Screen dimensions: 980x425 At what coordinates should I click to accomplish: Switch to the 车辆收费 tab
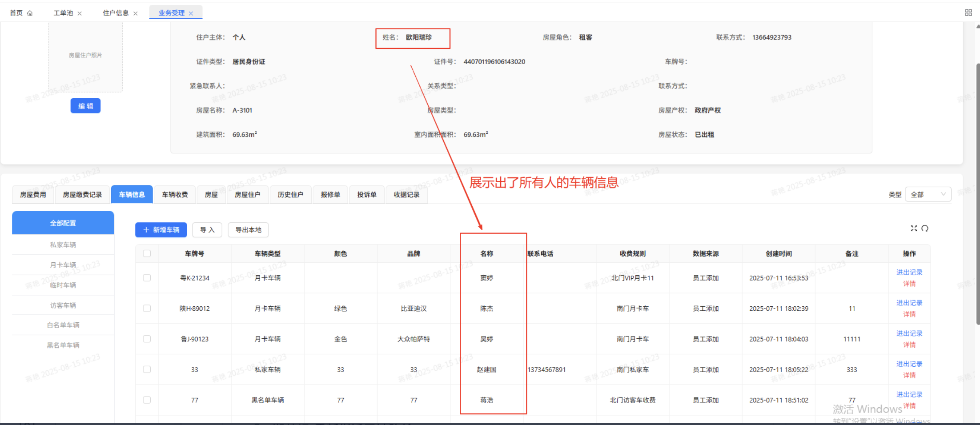pos(175,194)
